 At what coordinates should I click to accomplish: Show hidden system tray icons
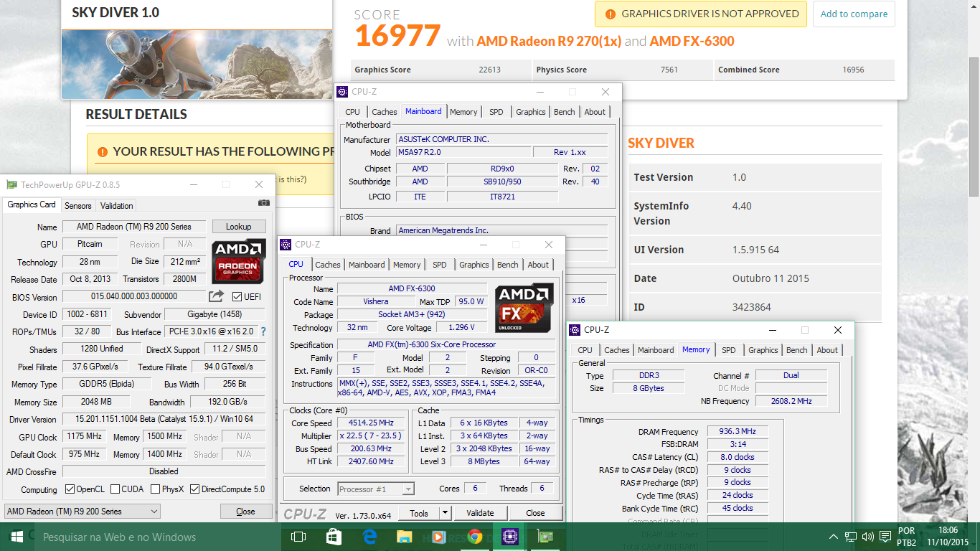coord(834,537)
